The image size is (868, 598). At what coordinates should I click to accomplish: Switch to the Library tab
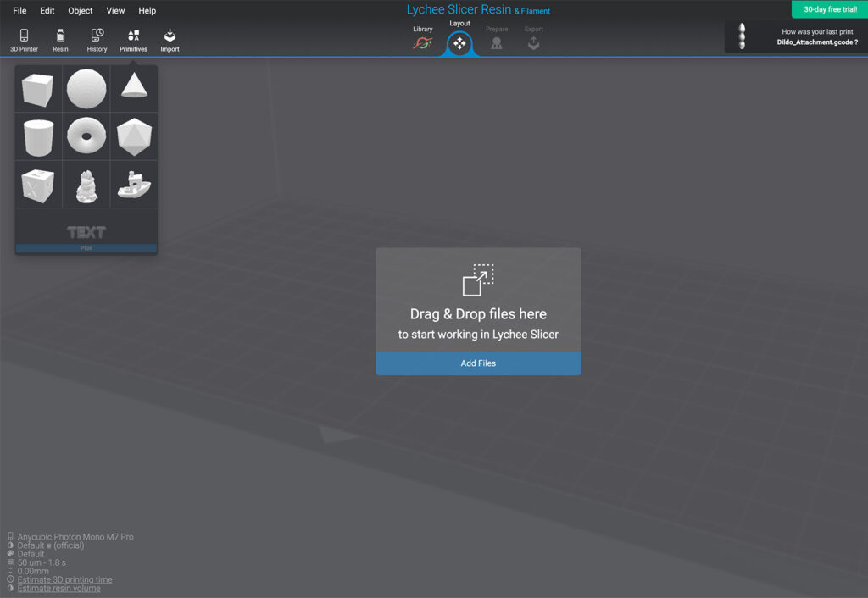click(x=422, y=40)
